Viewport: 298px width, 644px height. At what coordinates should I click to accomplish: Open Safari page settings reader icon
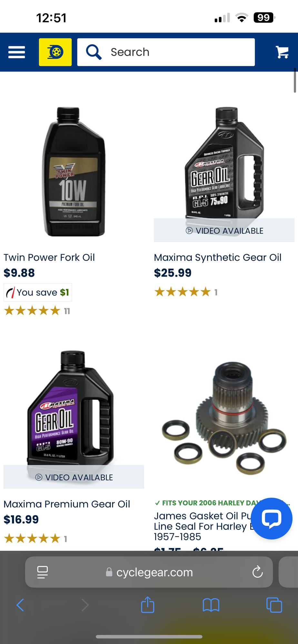click(43, 572)
